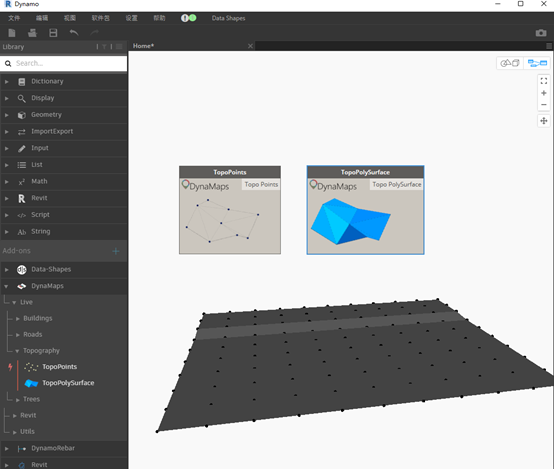Collapse the DynaMaps add-on arrow
Screen dimensions: 554x469
tap(6, 286)
